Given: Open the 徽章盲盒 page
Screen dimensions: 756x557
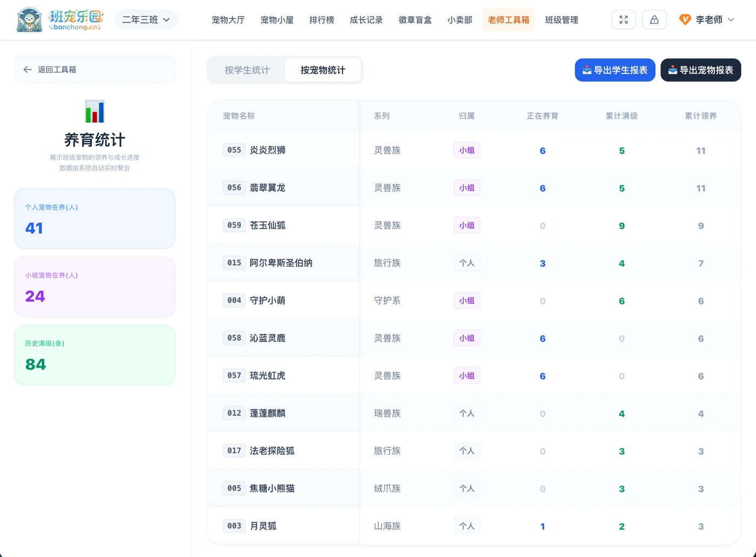Looking at the screenshot, I should [415, 20].
